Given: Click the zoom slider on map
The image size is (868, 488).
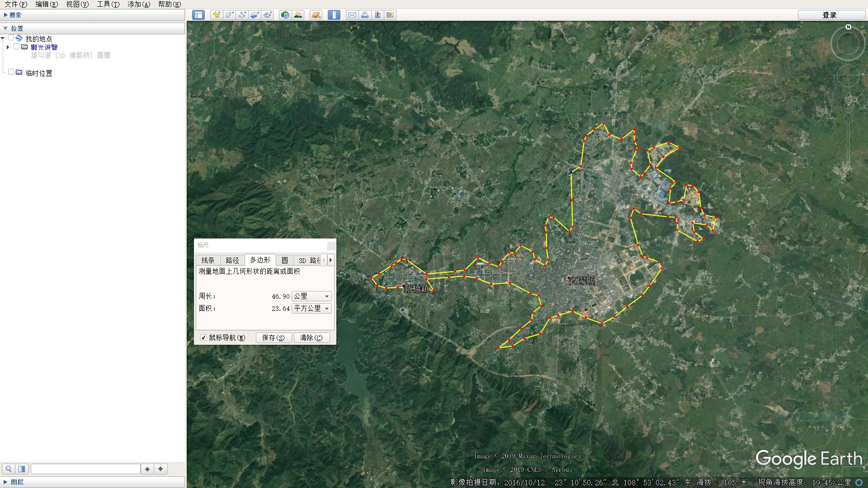Looking at the screenshot, I should point(848,145).
